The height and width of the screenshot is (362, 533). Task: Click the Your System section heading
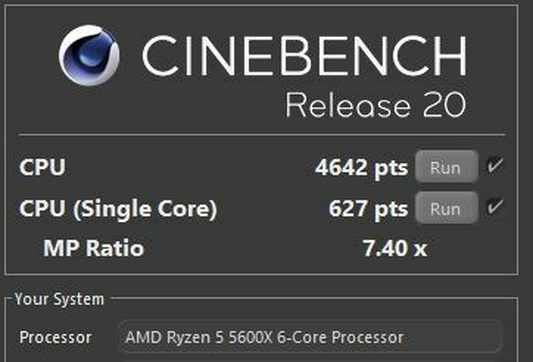pos(59,299)
